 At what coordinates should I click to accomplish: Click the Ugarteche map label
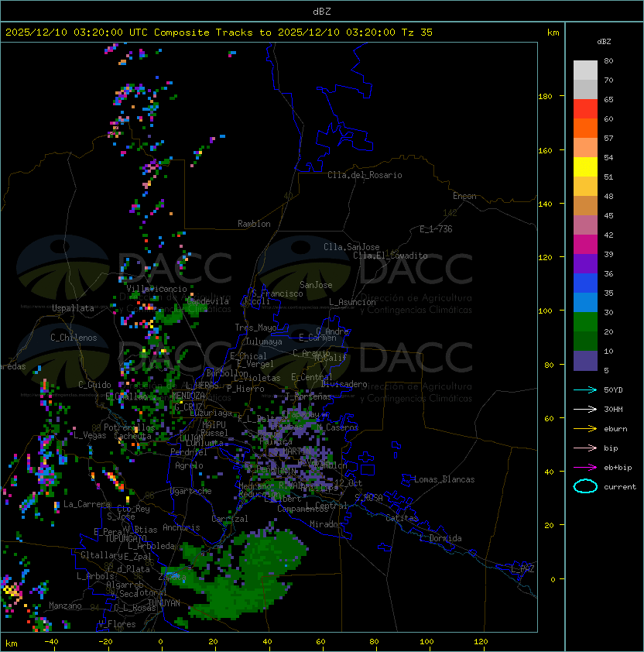[x=191, y=491]
